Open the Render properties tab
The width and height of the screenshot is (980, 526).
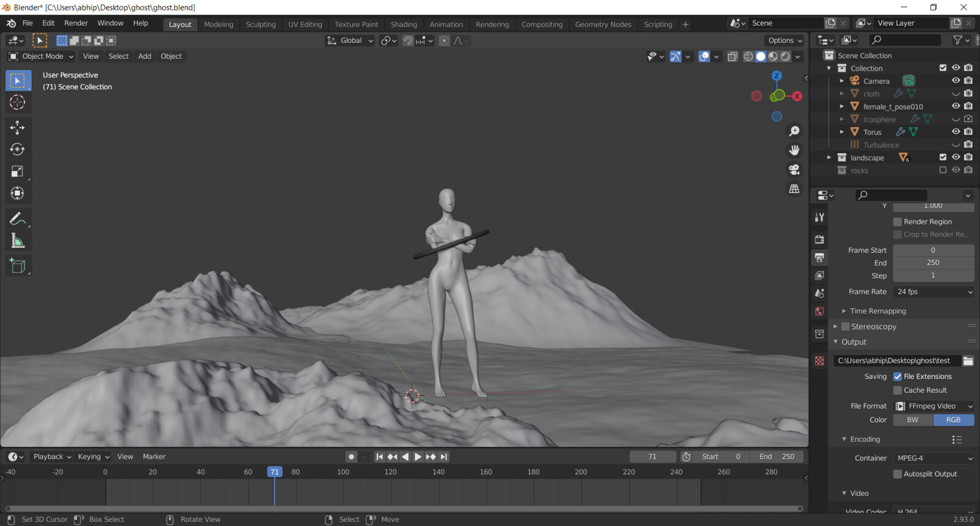pyautogui.click(x=820, y=239)
